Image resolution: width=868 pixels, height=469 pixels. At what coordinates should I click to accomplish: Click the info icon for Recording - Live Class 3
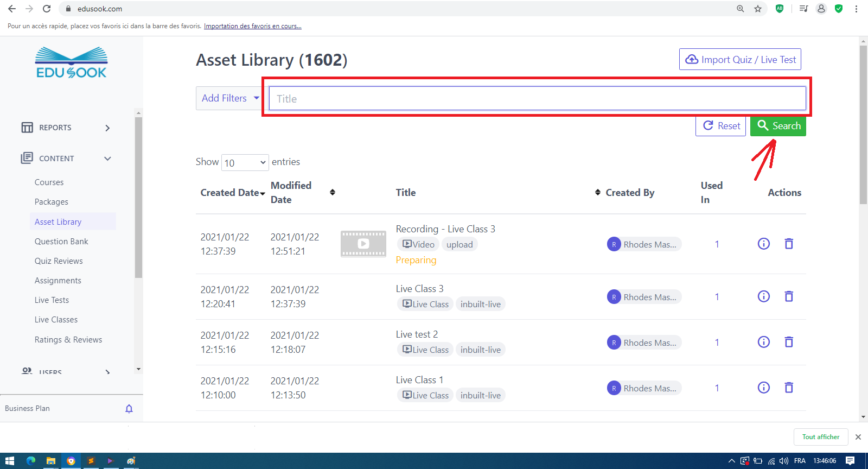[763, 244]
